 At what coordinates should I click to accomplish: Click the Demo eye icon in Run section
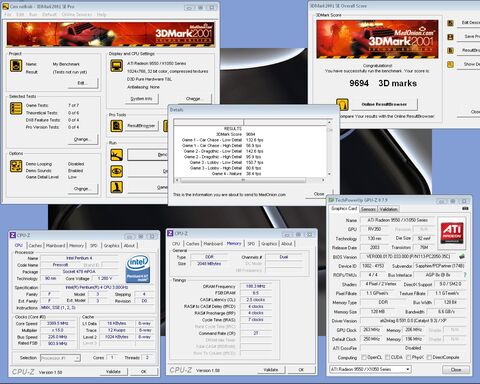[x=116, y=171]
